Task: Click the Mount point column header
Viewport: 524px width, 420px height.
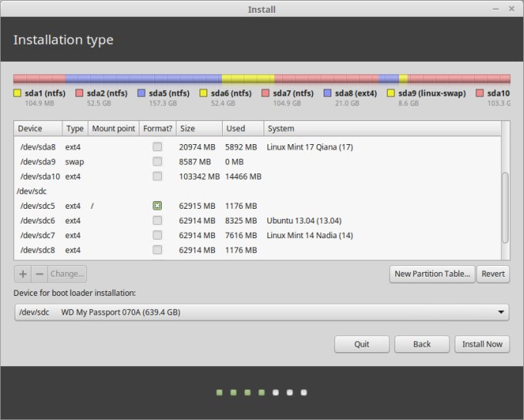Action: tap(113, 129)
